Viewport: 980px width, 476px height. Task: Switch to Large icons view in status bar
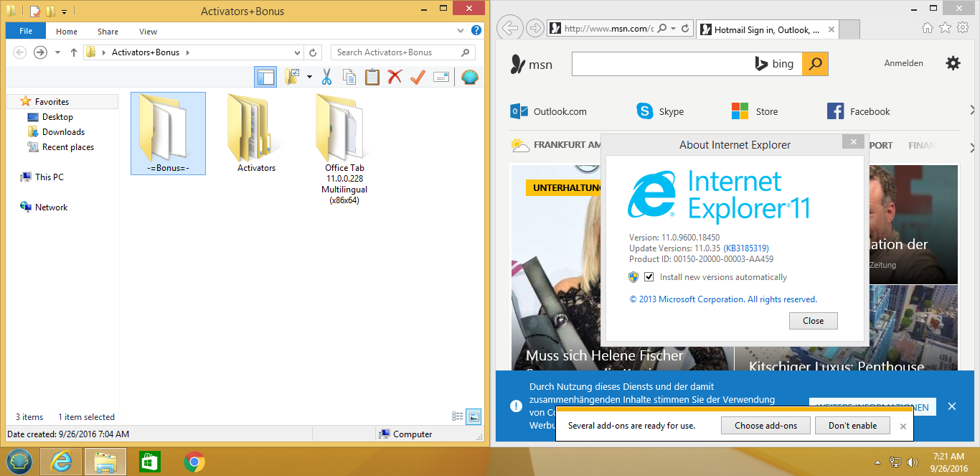pos(473,416)
